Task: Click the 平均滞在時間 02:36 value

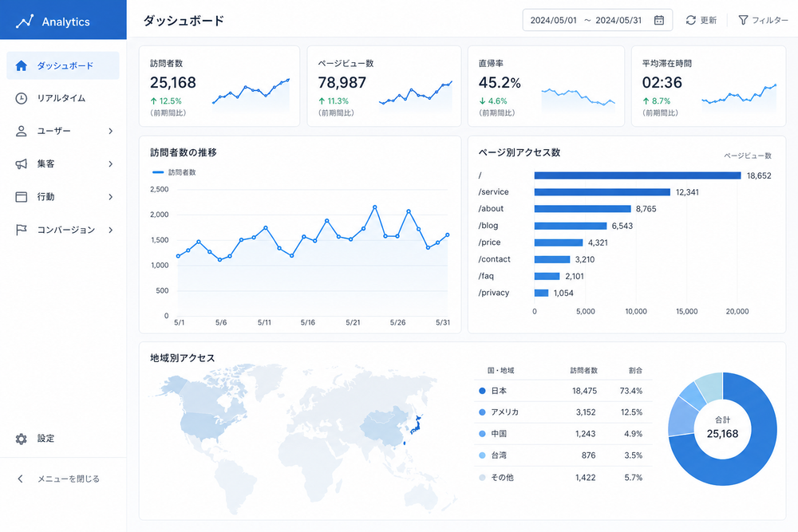Action: (662, 82)
